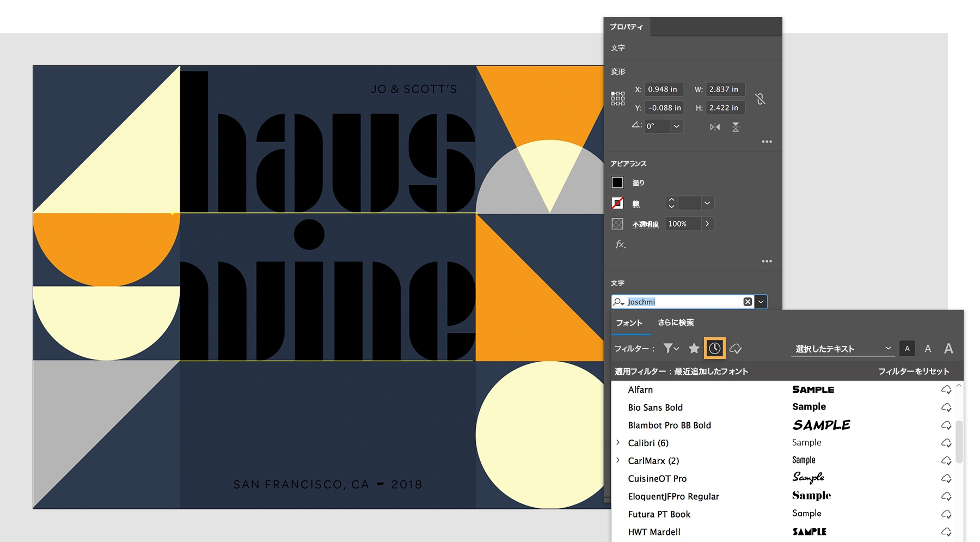980x542 pixels.
Task: Select the largest sample text size A
Action: coord(948,349)
